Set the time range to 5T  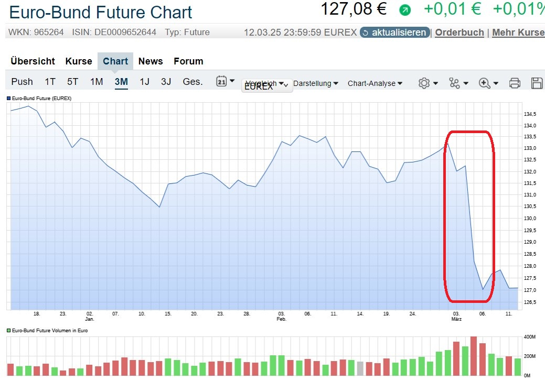(72, 82)
